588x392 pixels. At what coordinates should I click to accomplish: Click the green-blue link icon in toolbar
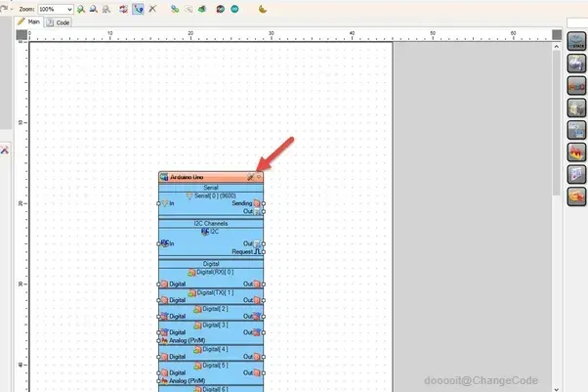click(175, 9)
